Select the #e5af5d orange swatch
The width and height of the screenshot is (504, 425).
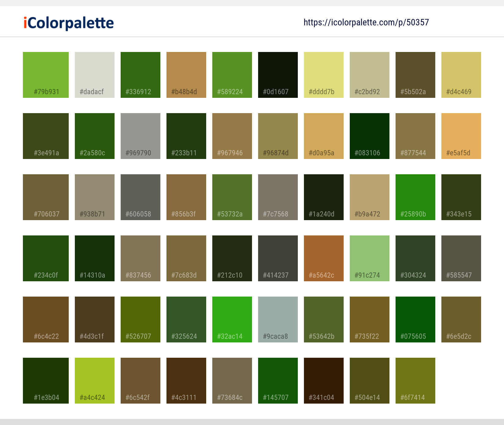point(461,136)
